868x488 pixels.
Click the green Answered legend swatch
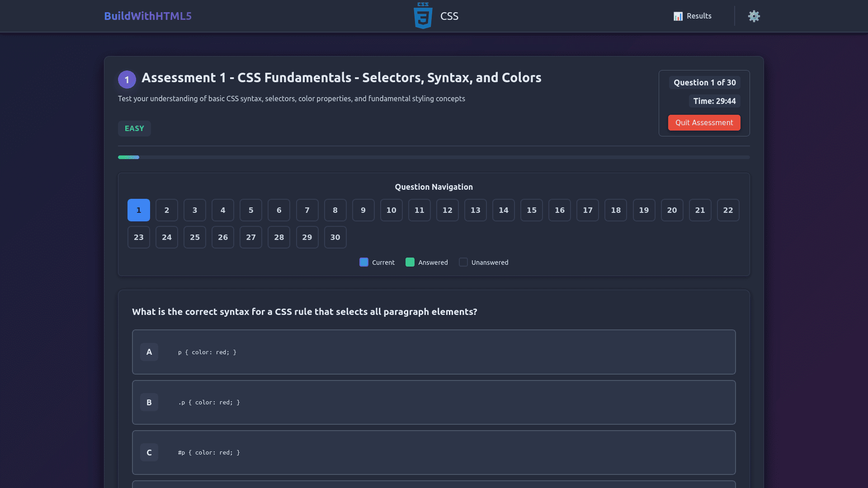pos(410,263)
